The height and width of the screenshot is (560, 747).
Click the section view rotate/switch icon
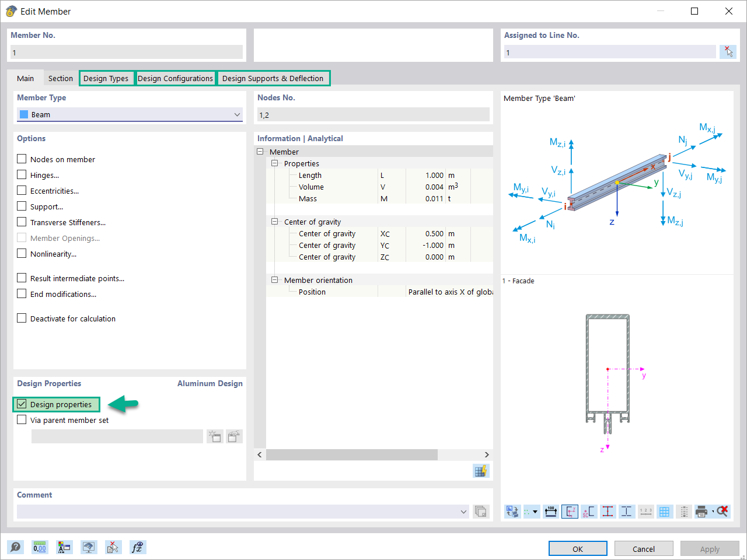(x=512, y=512)
